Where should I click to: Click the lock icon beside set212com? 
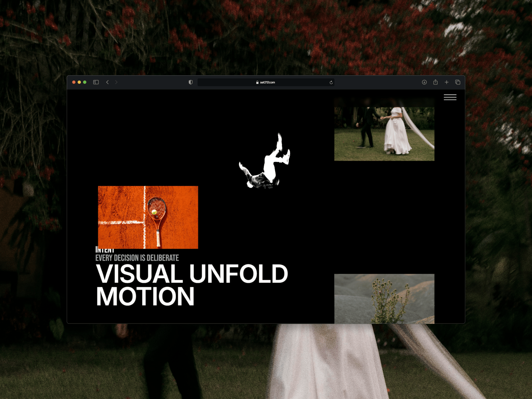[x=257, y=82]
